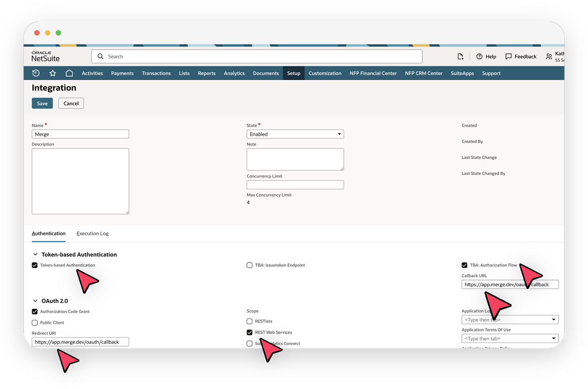Collapse the Token-based Authentication section
This screenshot has height=389, width=588.
[x=35, y=254]
